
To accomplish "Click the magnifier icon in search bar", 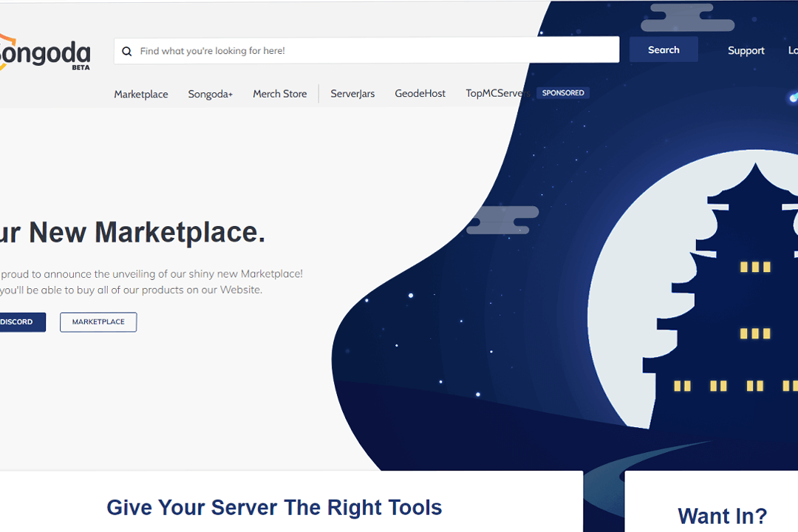I will (127, 51).
